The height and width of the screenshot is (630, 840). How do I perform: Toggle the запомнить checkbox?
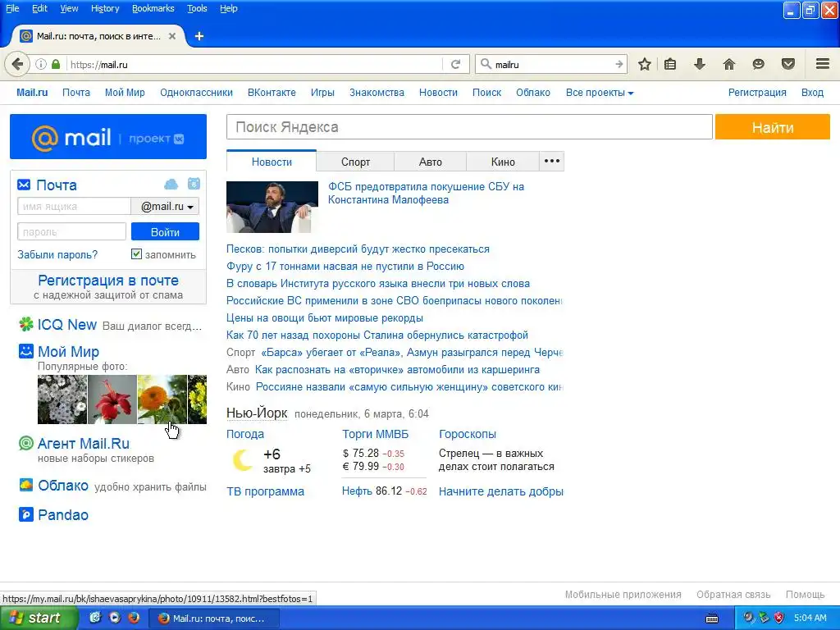[137, 254]
